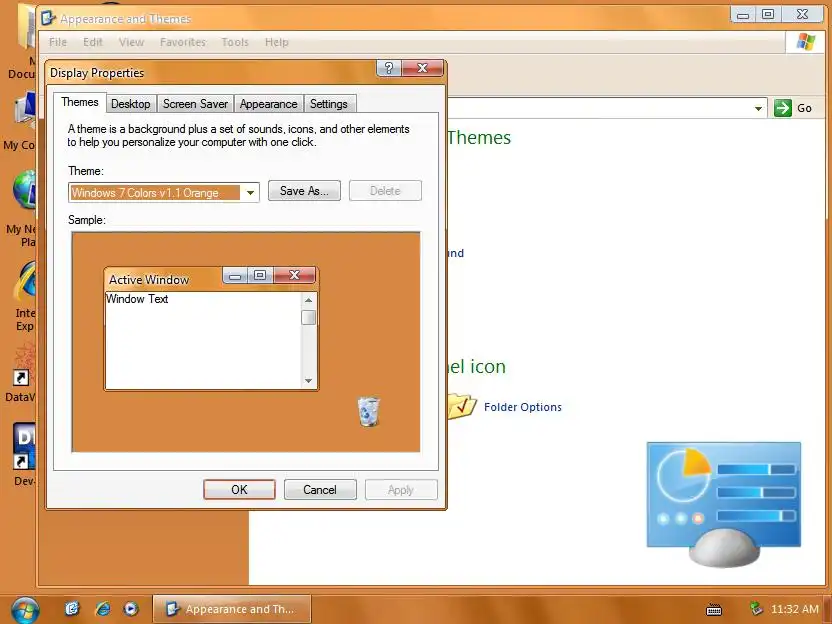The width and height of the screenshot is (832, 624).
Task: Click the sample window close button
Action: pos(294,275)
